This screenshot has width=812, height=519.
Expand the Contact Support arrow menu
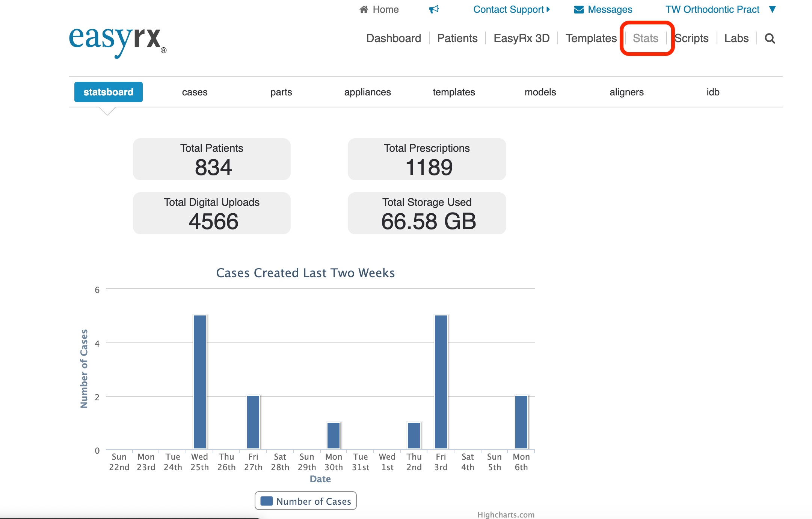(x=548, y=9)
